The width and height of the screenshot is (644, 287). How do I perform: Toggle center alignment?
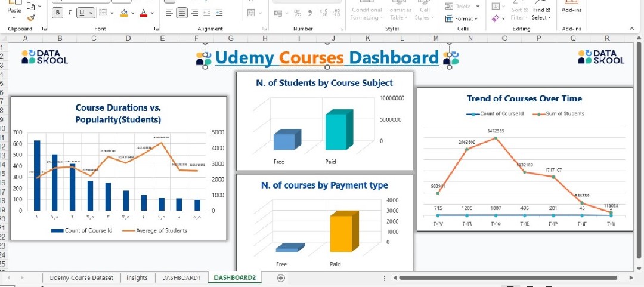(x=181, y=13)
